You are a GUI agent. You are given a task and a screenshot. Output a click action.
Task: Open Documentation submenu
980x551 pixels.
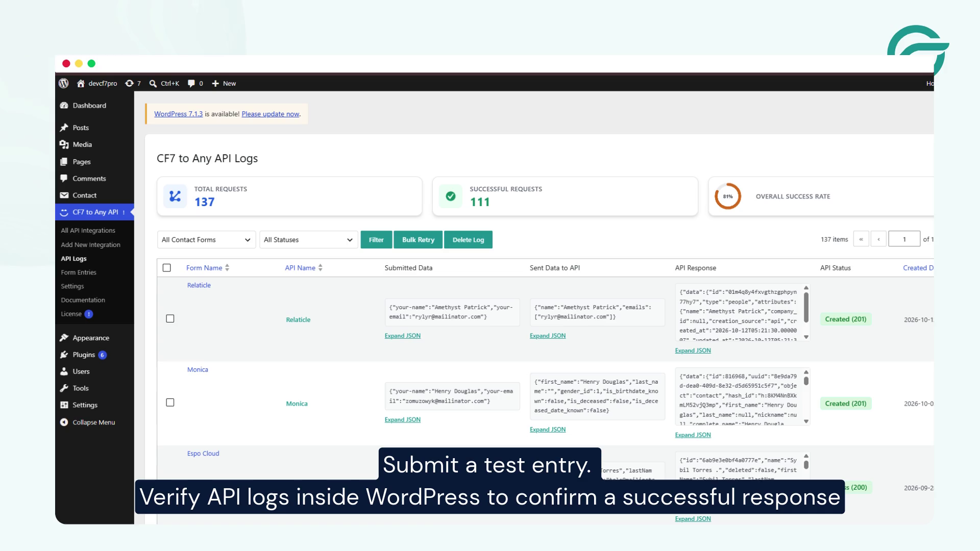pos(83,300)
